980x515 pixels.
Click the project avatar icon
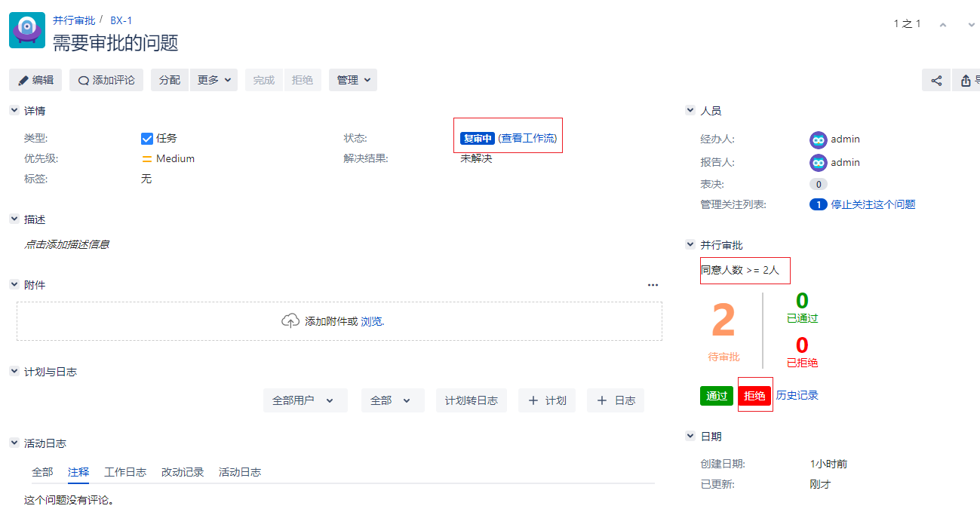(x=27, y=30)
